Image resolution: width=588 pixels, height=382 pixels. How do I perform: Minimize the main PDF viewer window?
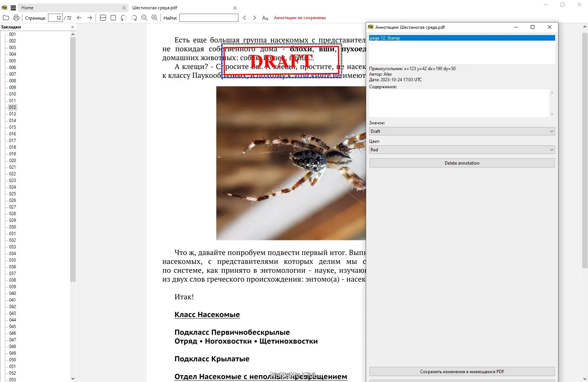click(546, 4)
